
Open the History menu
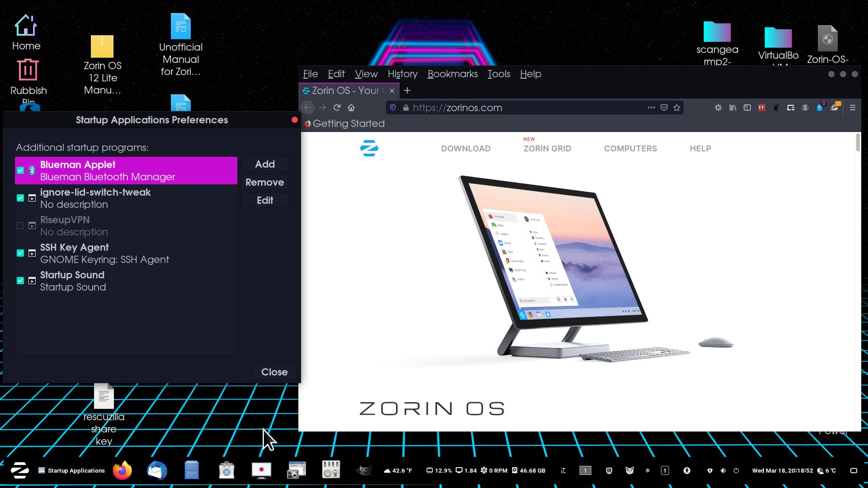402,74
